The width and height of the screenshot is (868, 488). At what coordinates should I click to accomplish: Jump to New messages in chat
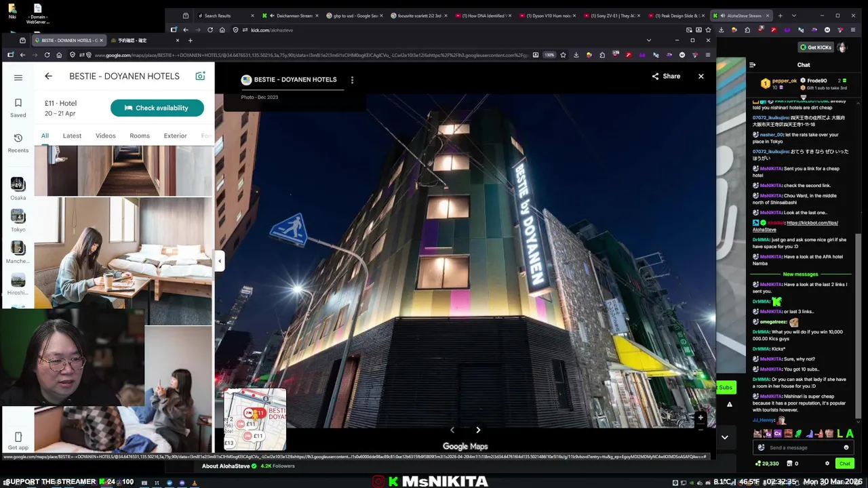point(800,274)
